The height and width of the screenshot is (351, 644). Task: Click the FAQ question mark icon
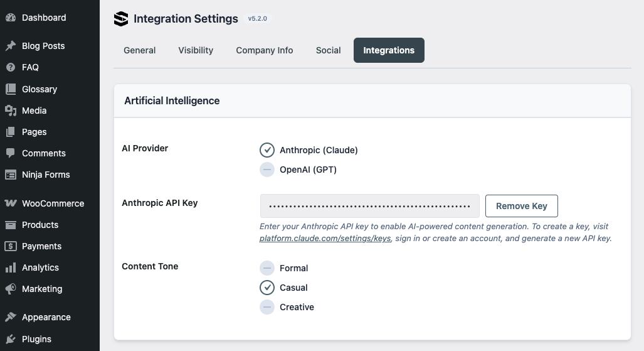[x=11, y=67]
